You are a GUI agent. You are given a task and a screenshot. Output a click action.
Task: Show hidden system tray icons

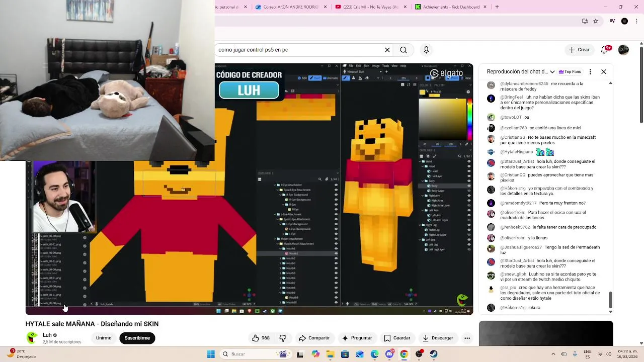(553, 354)
